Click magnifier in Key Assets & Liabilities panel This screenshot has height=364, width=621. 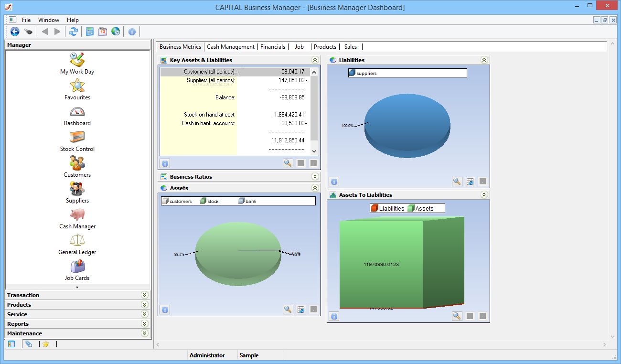click(x=288, y=163)
